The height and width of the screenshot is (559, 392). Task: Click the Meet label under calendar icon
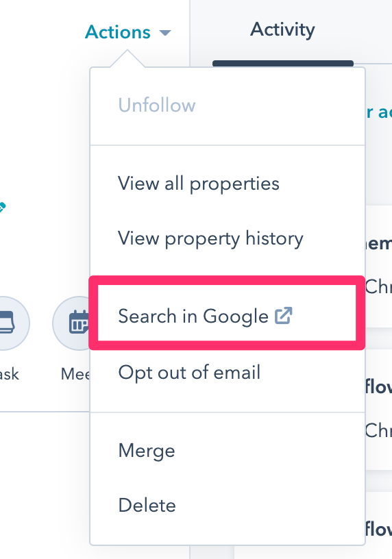[75, 374]
